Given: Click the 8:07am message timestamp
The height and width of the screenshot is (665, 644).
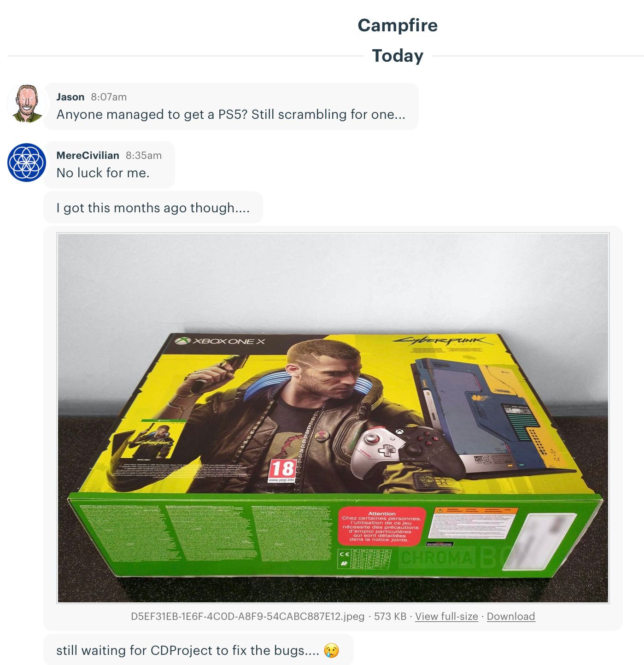Looking at the screenshot, I should 109,97.
